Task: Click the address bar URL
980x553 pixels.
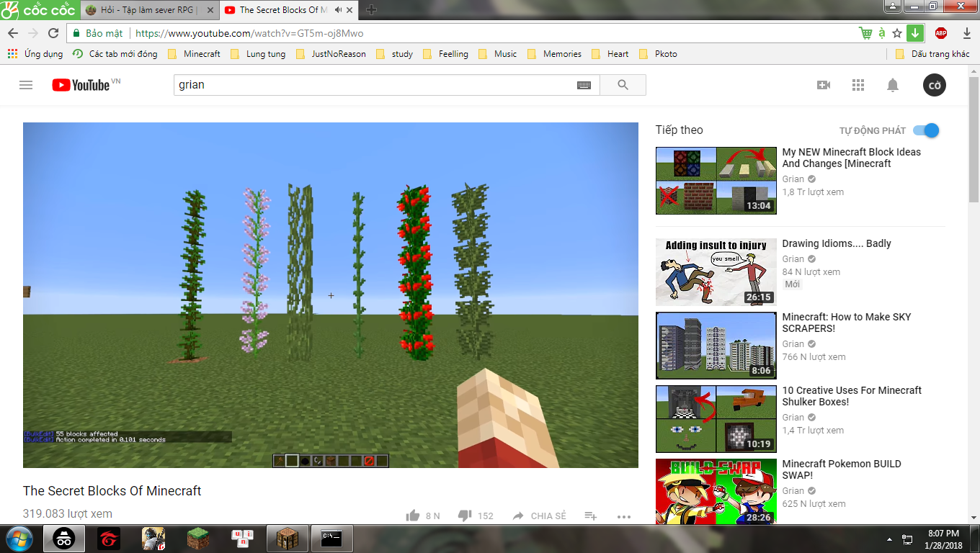Action: coord(249,33)
